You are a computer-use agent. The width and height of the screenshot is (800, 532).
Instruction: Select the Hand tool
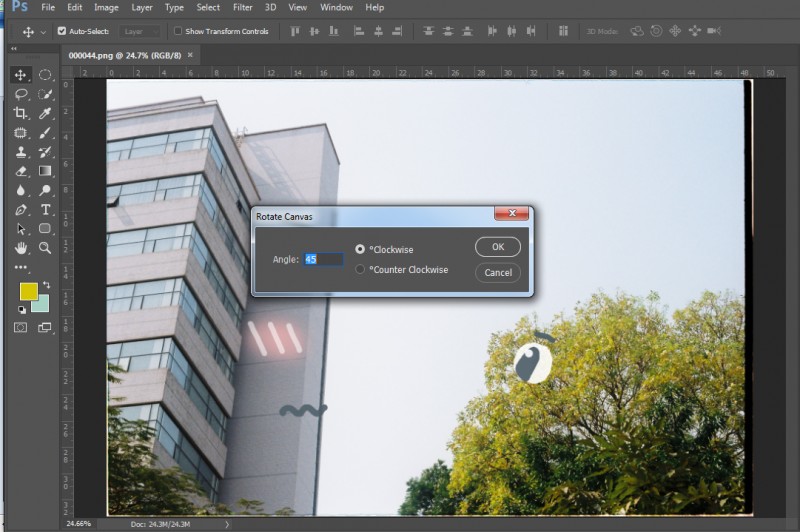(20, 248)
